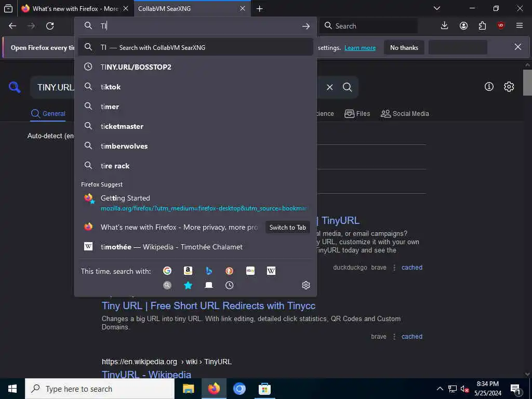Click the Switch to Tab button
The image size is (532, 399).
coord(287,228)
